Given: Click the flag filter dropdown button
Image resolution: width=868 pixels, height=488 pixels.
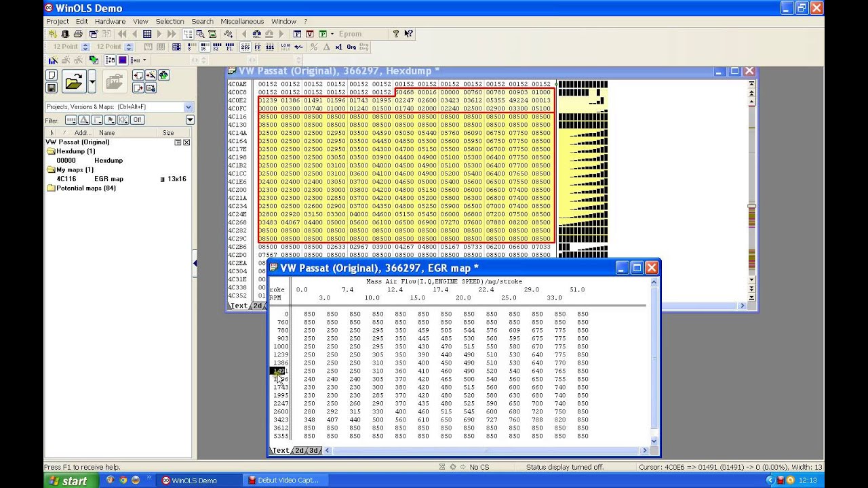Looking at the screenshot, I should click(110, 119).
